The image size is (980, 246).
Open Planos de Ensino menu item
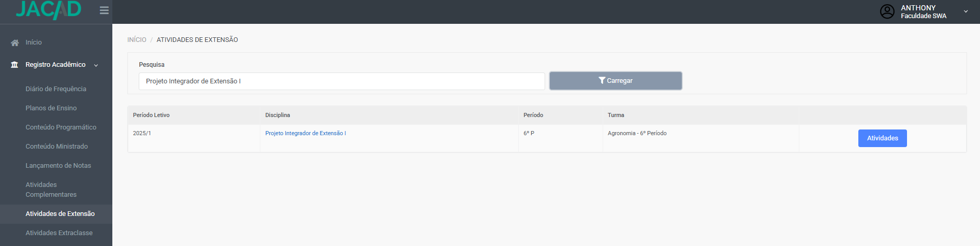click(x=51, y=108)
